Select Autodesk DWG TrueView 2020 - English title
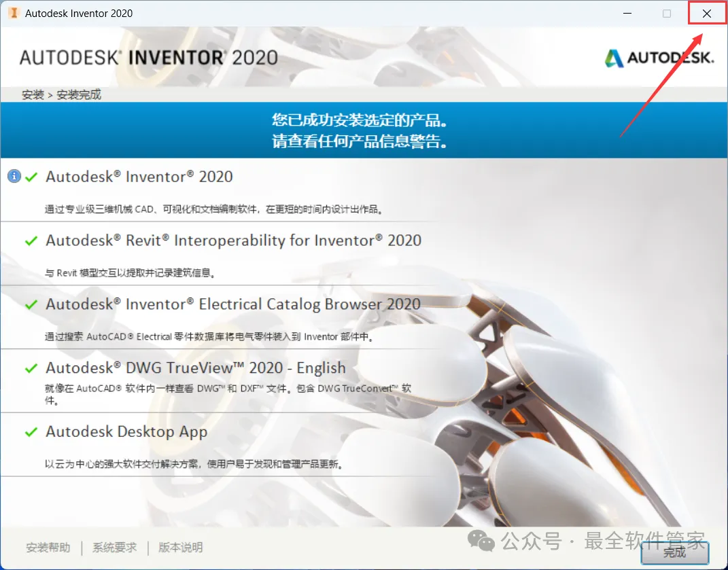Viewport: 728px width, 570px height. (x=196, y=368)
